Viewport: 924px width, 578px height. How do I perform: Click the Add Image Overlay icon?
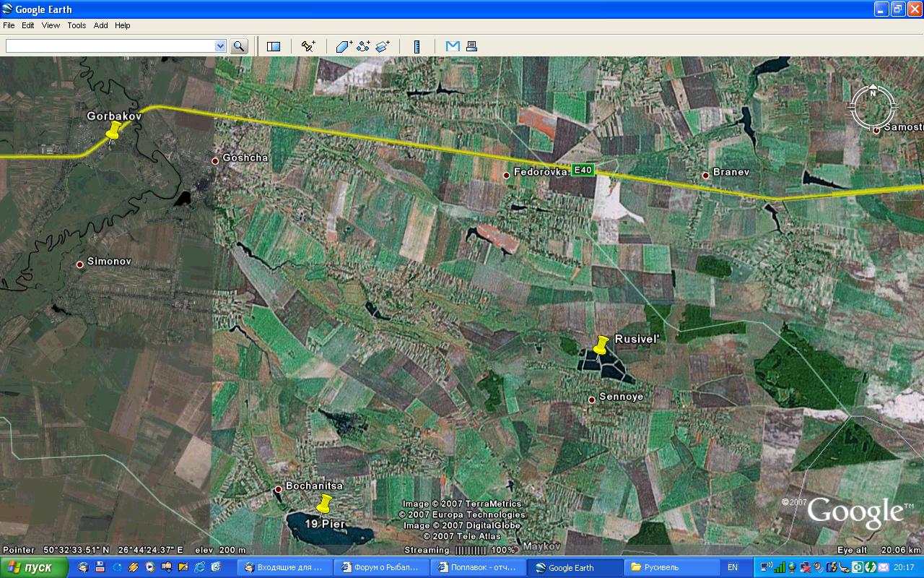pyautogui.click(x=383, y=46)
